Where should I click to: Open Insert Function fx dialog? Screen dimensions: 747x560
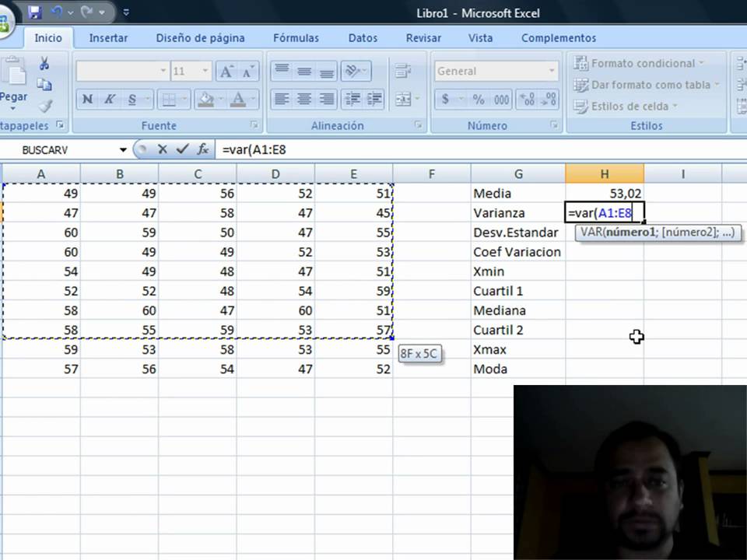(203, 149)
